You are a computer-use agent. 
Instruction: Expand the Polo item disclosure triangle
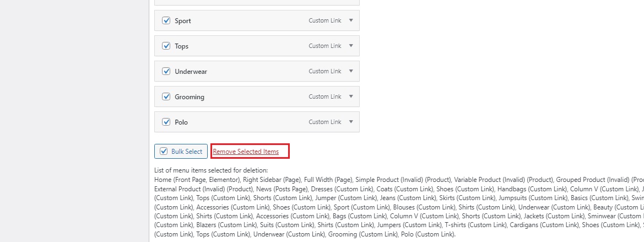pos(351,122)
